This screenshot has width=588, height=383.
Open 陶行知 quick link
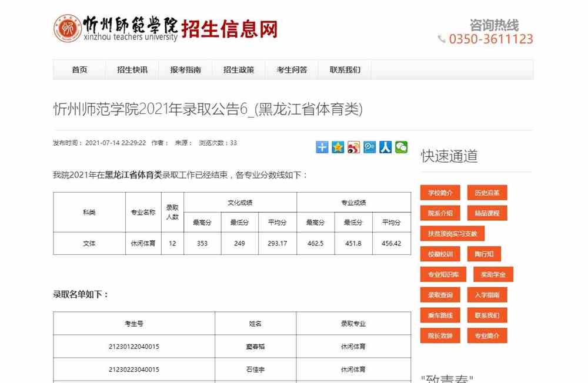[484, 254]
